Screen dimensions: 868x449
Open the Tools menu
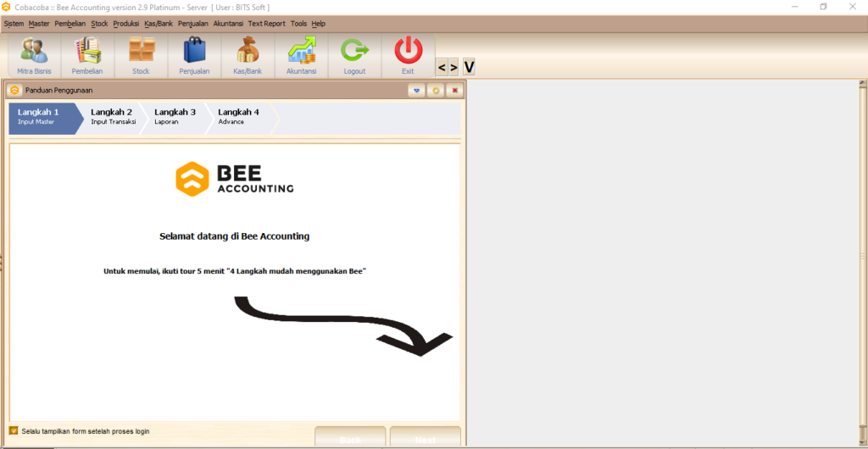click(x=298, y=24)
